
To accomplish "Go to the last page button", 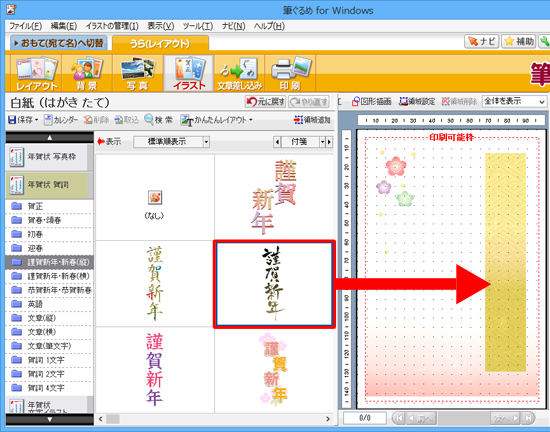I will pos(528,418).
